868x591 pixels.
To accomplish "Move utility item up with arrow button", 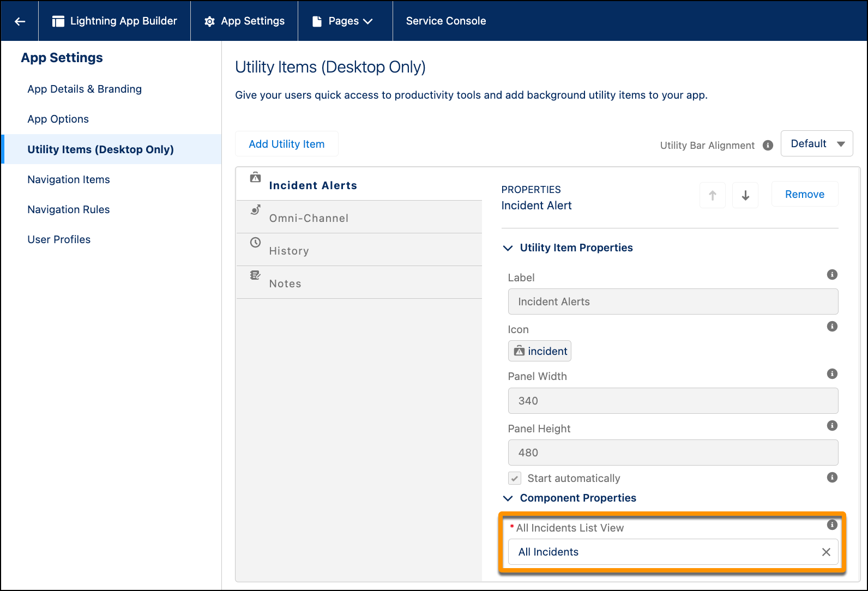I will [713, 195].
